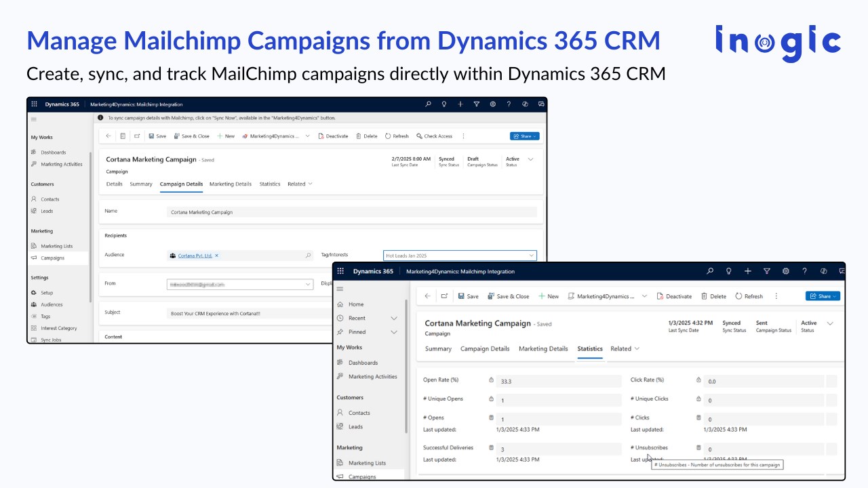Click Save in Statistics window toolbar
The width and height of the screenshot is (868, 488).
pos(468,296)
